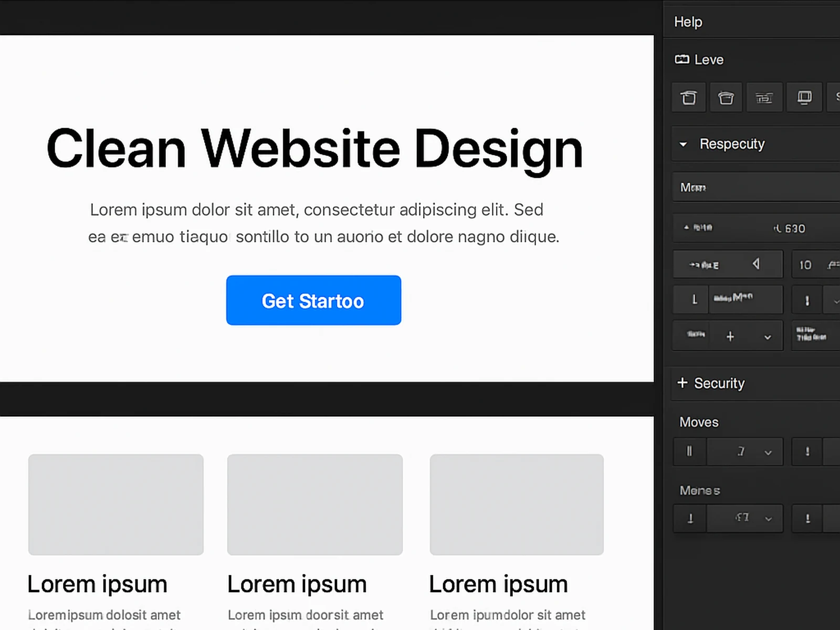840x630 pixels.
Task: Click the 'Lorem ipsum' heading of the middle card
Action: [297, 584]
